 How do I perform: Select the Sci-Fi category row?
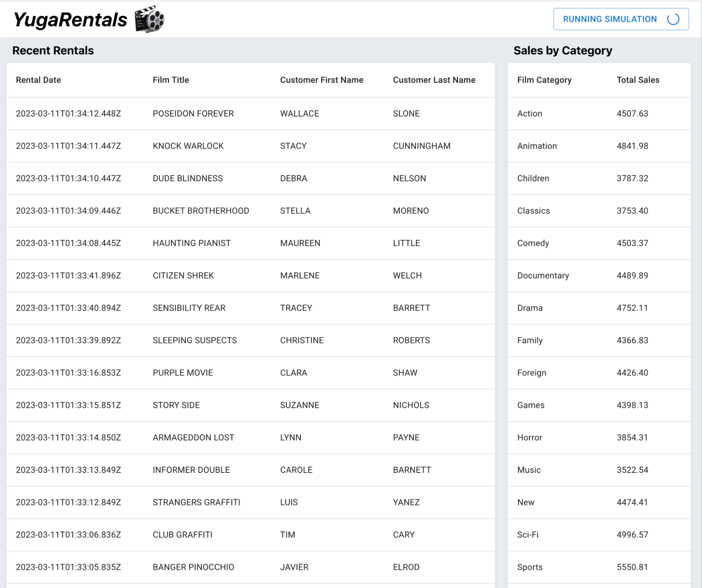point(597,534)
